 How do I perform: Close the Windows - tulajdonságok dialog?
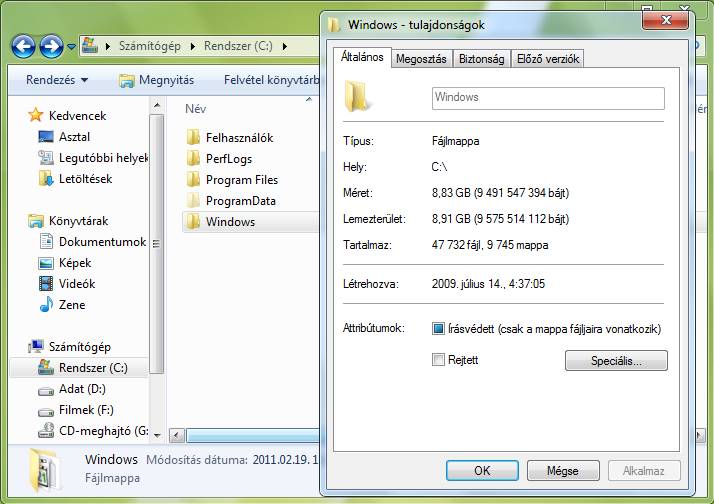[x=665, y=20]
